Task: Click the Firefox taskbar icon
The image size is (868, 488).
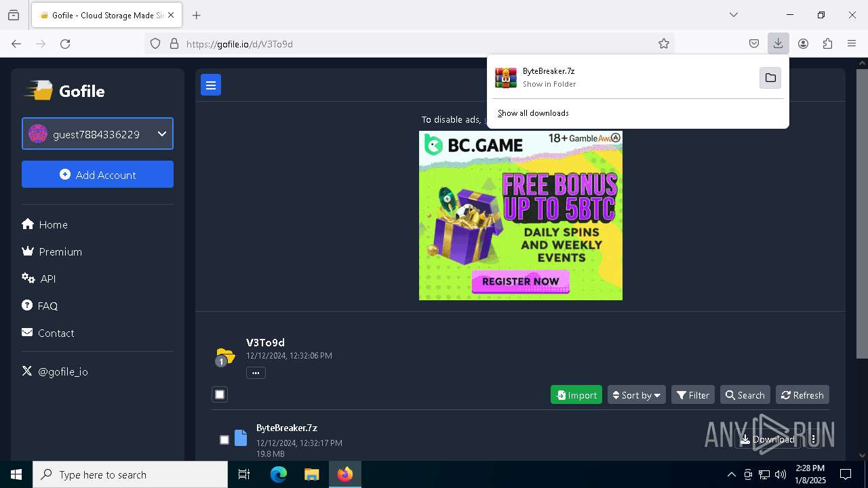Action: coord(345,474)
